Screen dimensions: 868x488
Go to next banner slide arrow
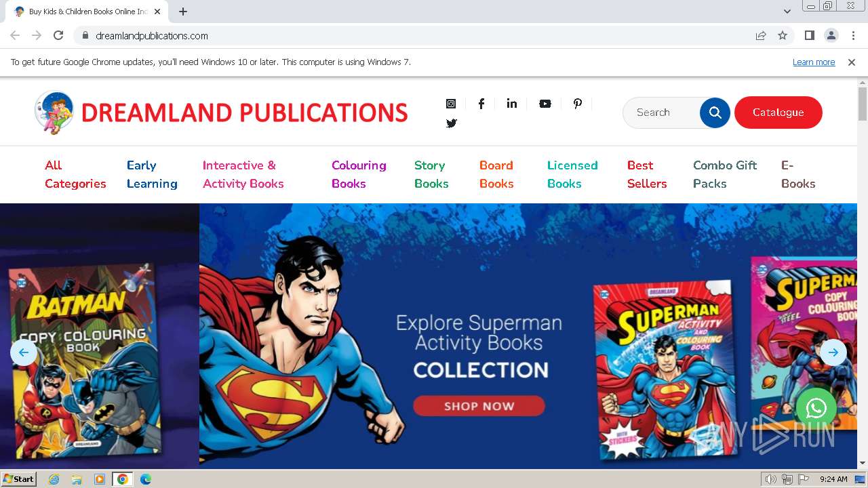[x=833, y=352]
